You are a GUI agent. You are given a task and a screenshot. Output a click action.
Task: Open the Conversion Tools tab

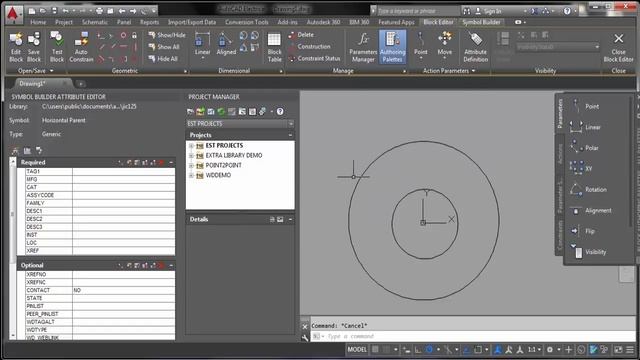[x=247, y=22]
